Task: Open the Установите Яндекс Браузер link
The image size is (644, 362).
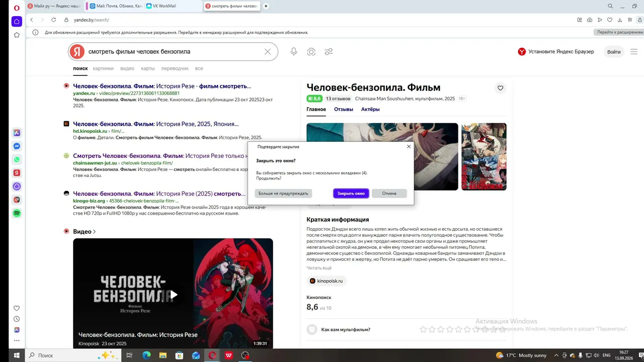Action: pos(556,52)
